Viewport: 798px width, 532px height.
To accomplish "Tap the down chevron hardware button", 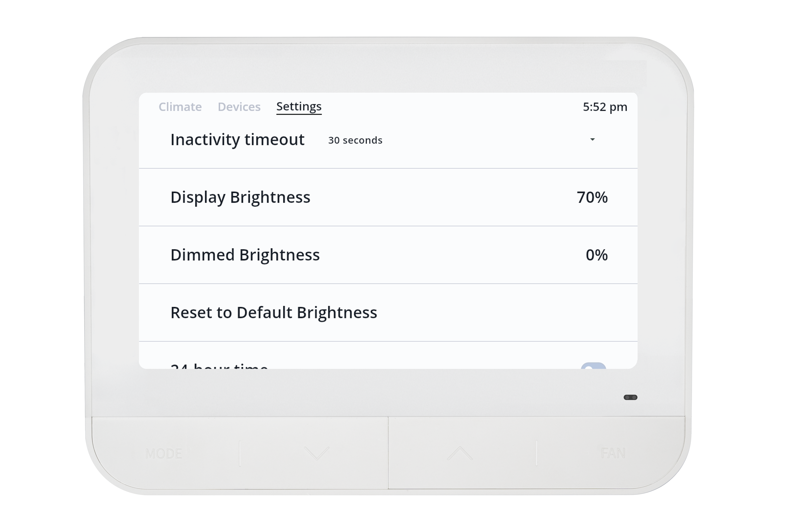I will (x=317, y=453).
